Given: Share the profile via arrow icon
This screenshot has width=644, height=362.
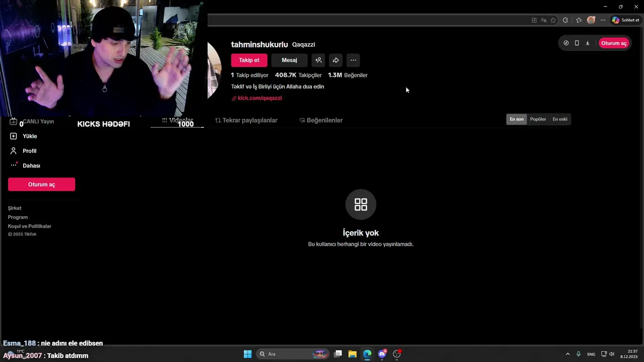Looking at the screenshot, I should [336, 60].
